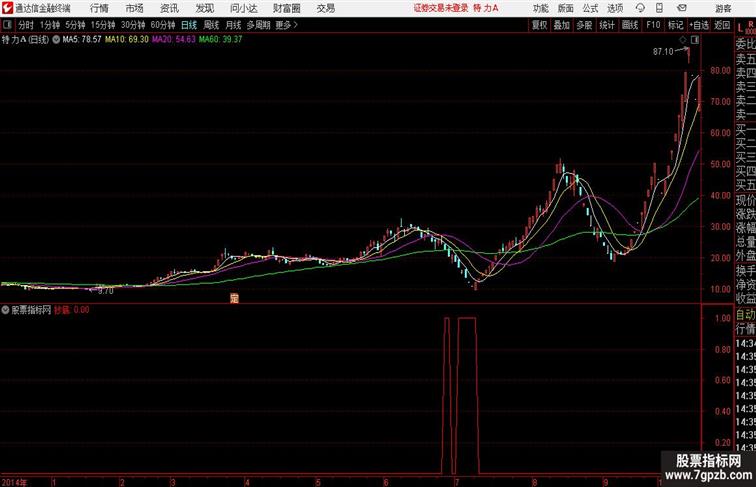Open the 发现 menu
Screen dimensions: 756x487
(x=204, y=8)
